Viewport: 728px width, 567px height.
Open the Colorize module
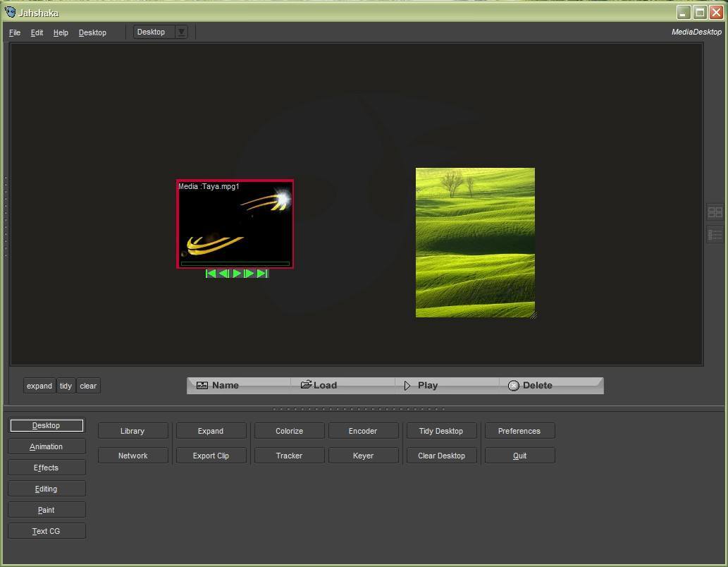[x=289, y=431]
